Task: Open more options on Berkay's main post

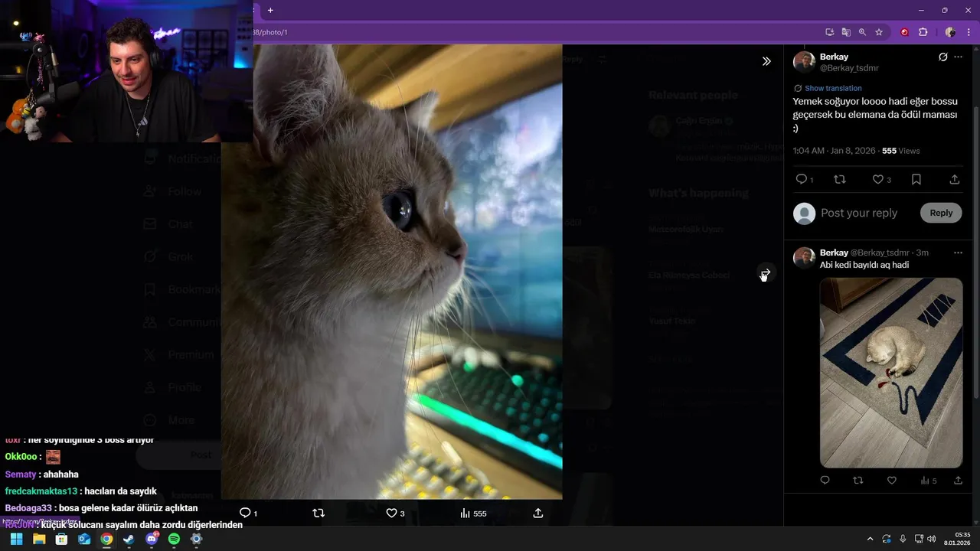Action: [x=958, y=57]
